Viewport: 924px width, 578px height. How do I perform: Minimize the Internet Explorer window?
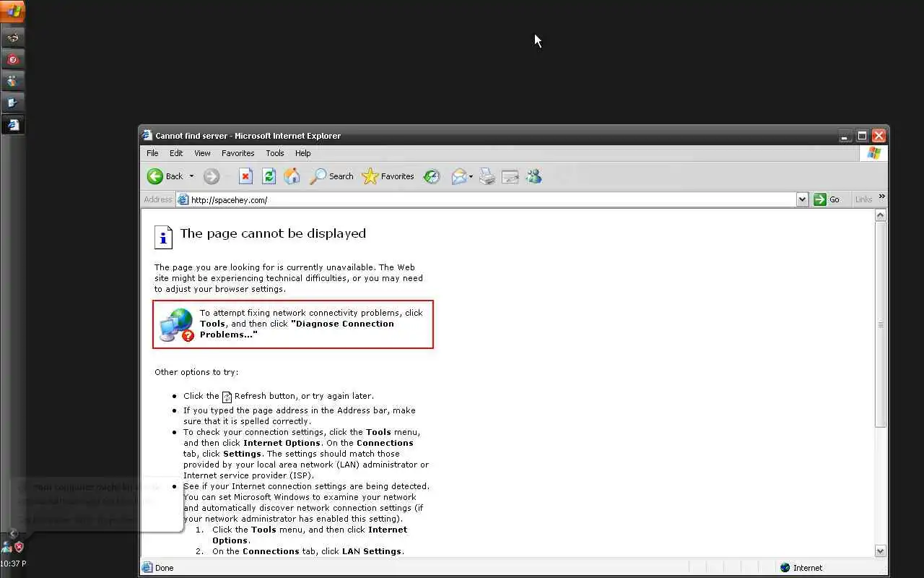[x=845, y=136]
